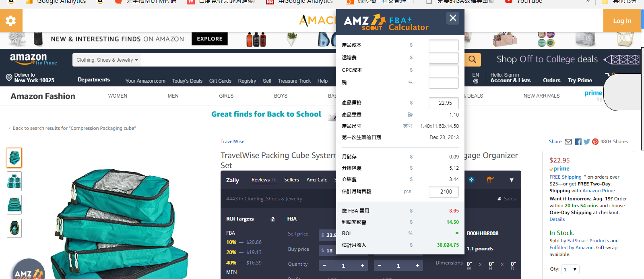Viewport: 644px width, 279px height.
Task: Share the product on Pinterest
Action: pos(595,142)
